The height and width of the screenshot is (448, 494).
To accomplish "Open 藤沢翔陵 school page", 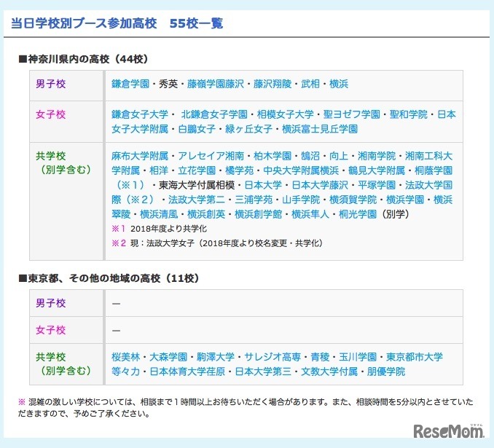I will coord(273,84).
